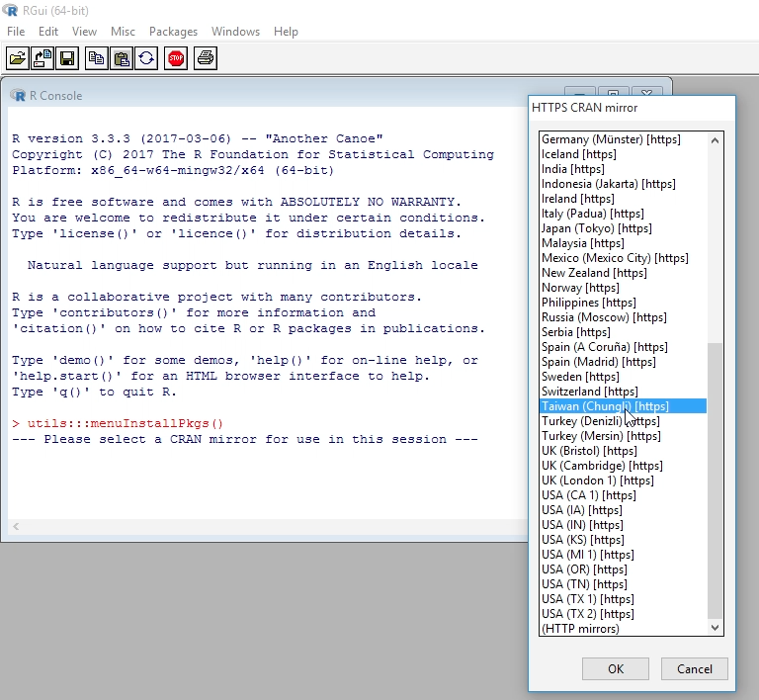Screen dimensions: 759x700
Task: Open the Edit menu
Action: 48,32
